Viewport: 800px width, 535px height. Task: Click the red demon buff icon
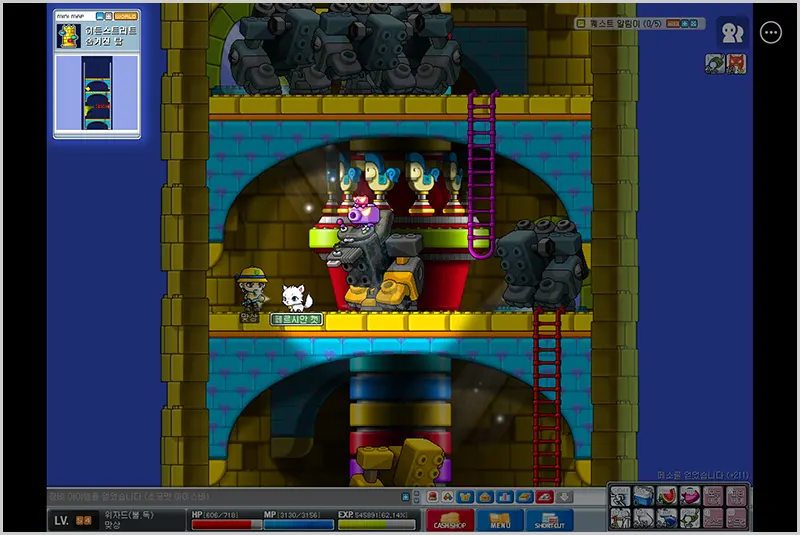(736, 64)
